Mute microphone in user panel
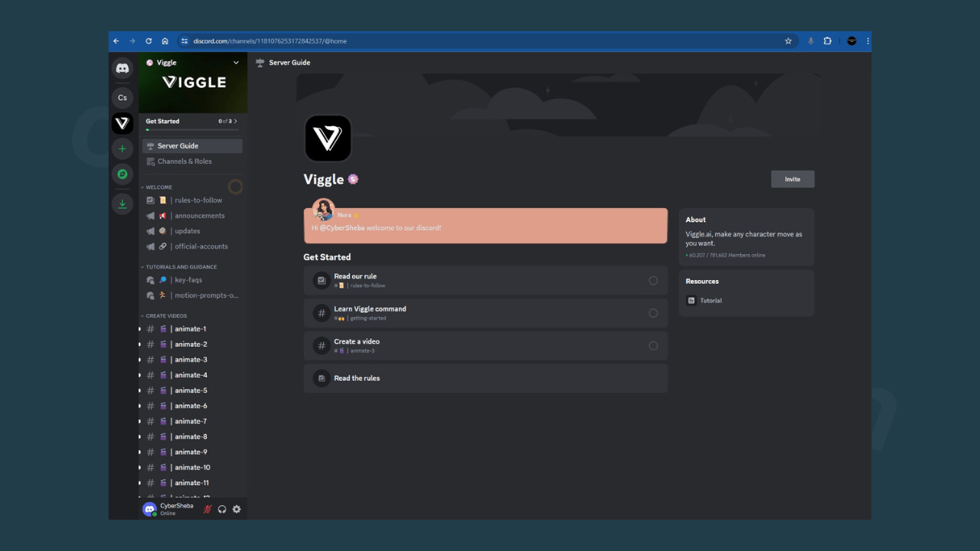Image resolution: width=980 pixels, height=551 pixels. [207, 509]
